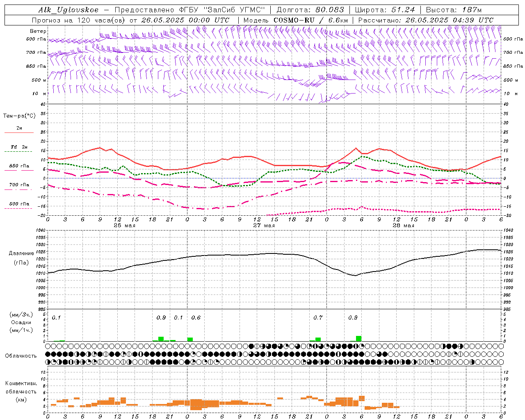Click the green precipitation bar below 0.6
525x420 pixels.
point(190,339)
